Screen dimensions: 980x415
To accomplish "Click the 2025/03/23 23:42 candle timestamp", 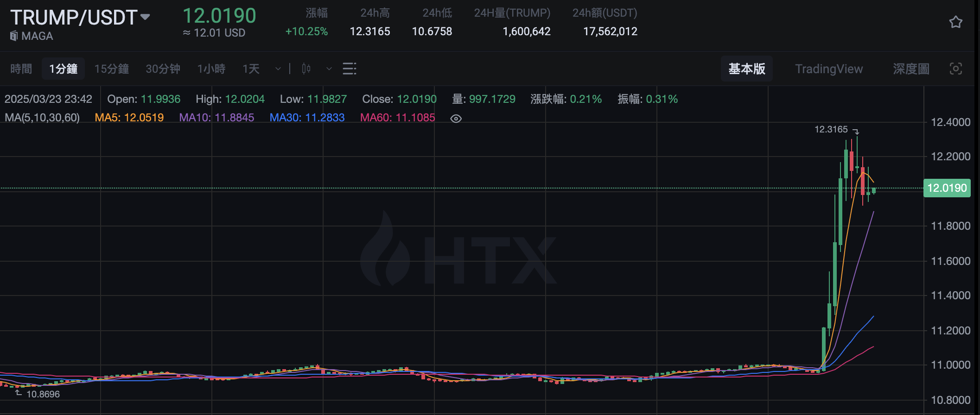I will 48,99.
